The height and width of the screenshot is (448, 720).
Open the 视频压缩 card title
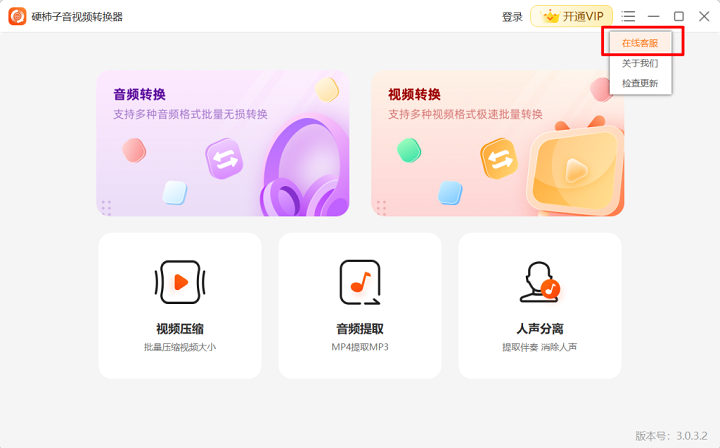(180, 329)
